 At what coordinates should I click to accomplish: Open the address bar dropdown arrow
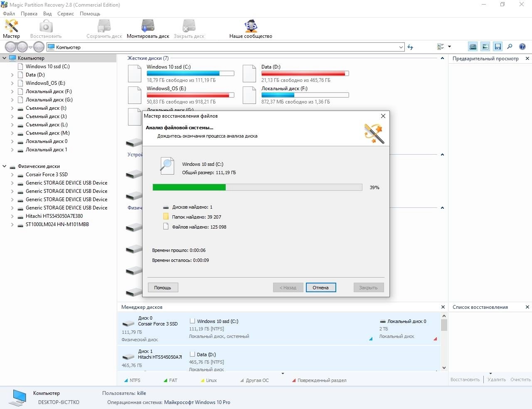401,47
